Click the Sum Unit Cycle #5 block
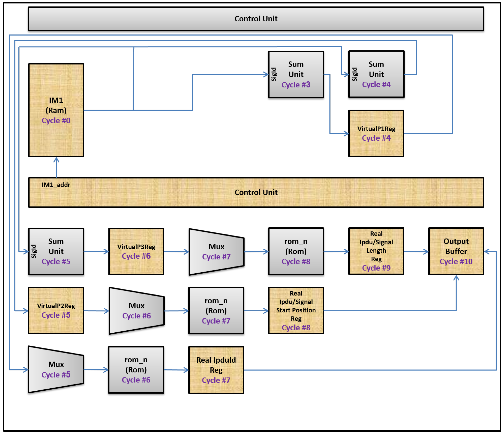This screenshot has width=504, height=434. coord(56,251)
